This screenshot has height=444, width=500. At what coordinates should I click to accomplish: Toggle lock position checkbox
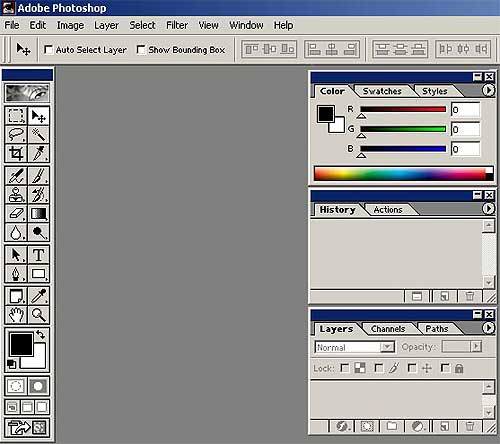(x=412, y=368)
